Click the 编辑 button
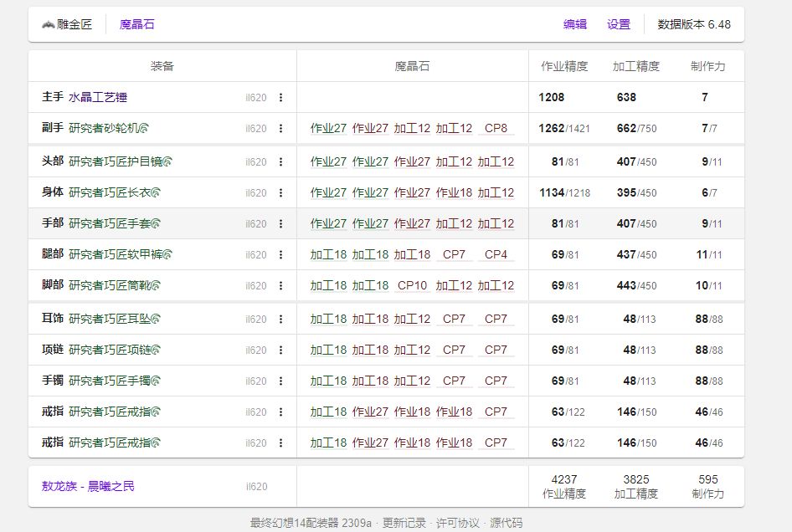This screenshot has height=532, width=792. tap(575, 24)
